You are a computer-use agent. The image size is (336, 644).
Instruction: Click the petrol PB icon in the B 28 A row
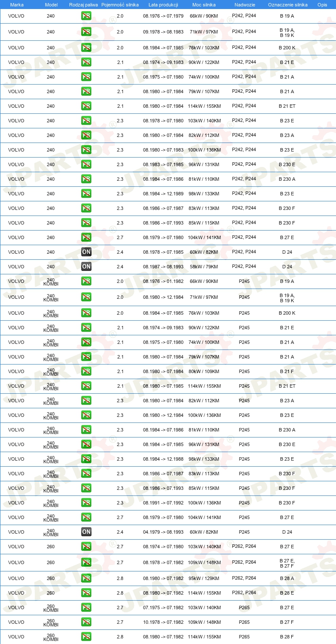(x=86, y=578)
